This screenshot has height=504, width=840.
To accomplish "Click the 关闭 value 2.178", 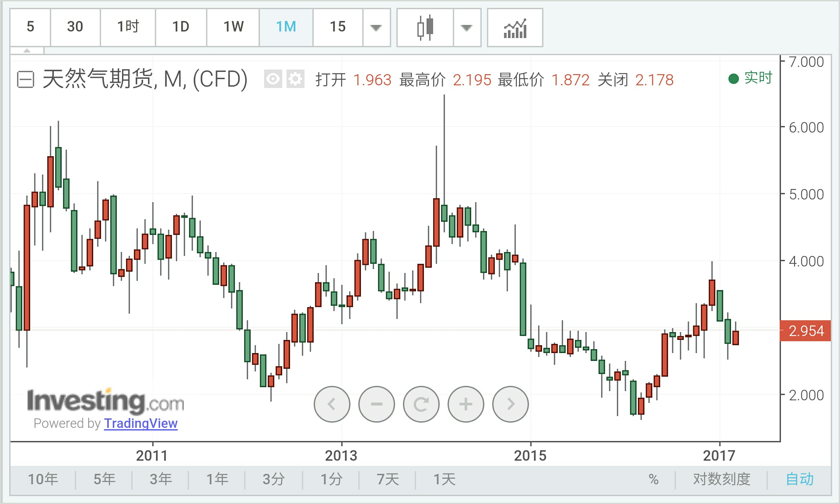I will click(x=654, y=80).
